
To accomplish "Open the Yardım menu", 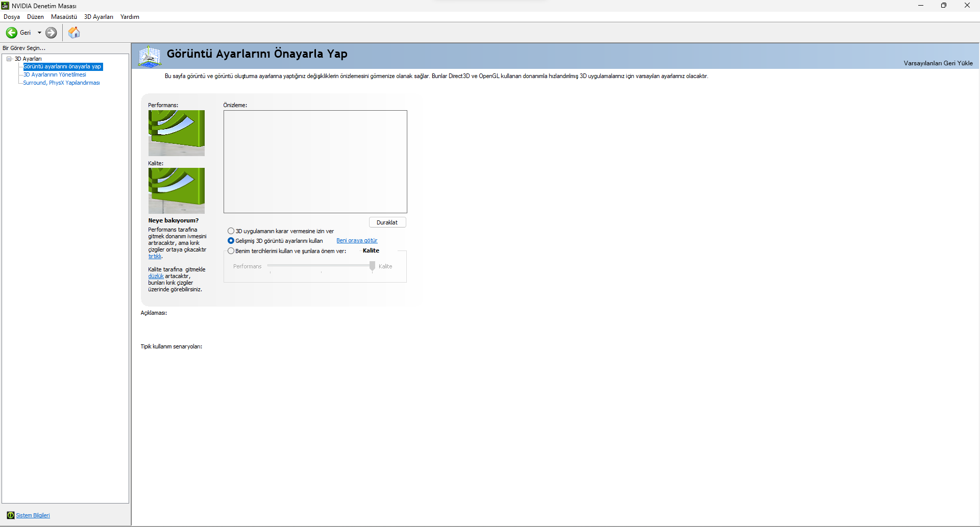I will pos(130,17).
